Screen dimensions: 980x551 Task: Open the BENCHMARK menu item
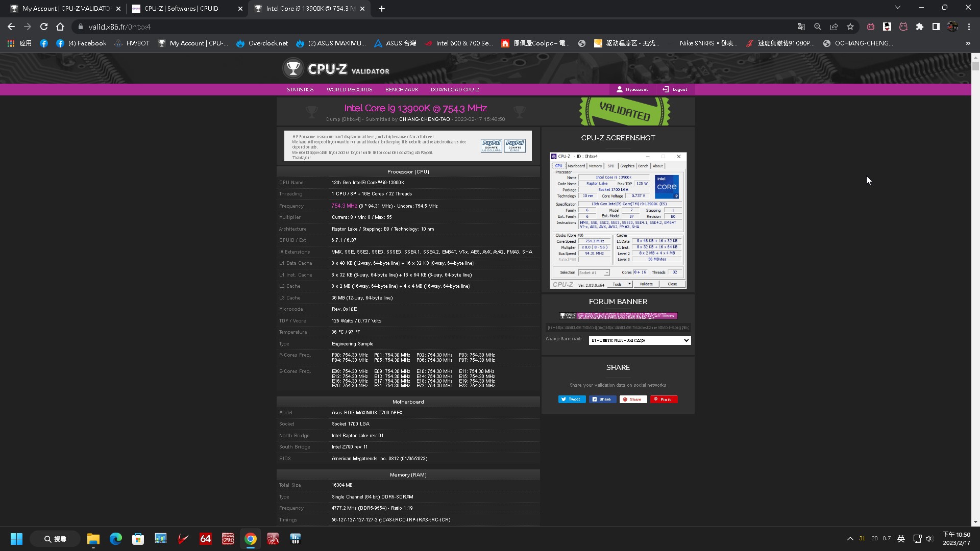pos(402,89)
